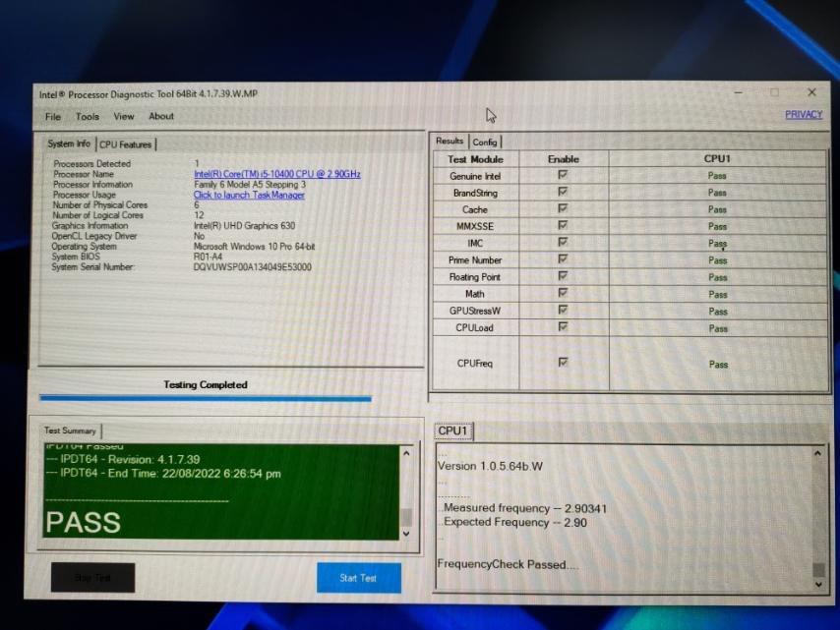Toggle the CPUFreq test checkbox
Viewport: 840px width, 630px height.
(563, 363)
